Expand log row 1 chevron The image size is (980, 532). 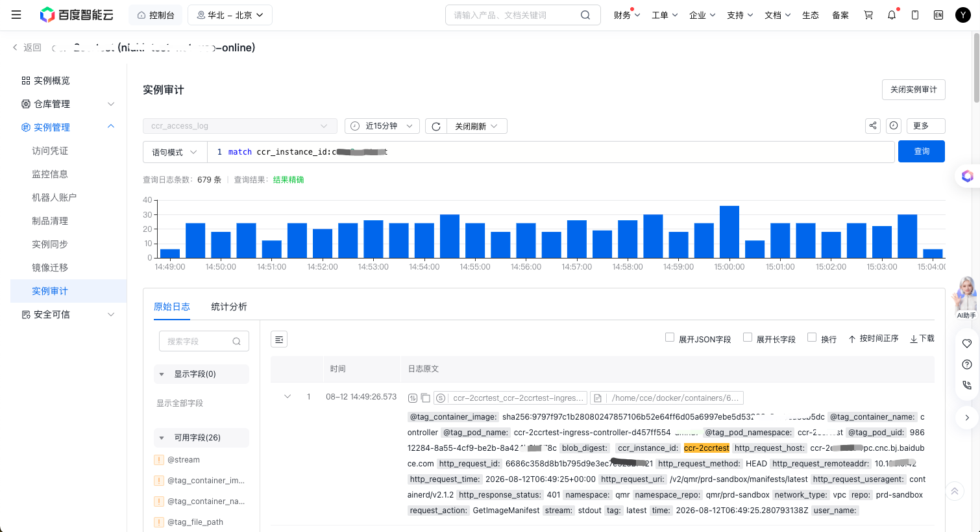(x=288, y=396)
